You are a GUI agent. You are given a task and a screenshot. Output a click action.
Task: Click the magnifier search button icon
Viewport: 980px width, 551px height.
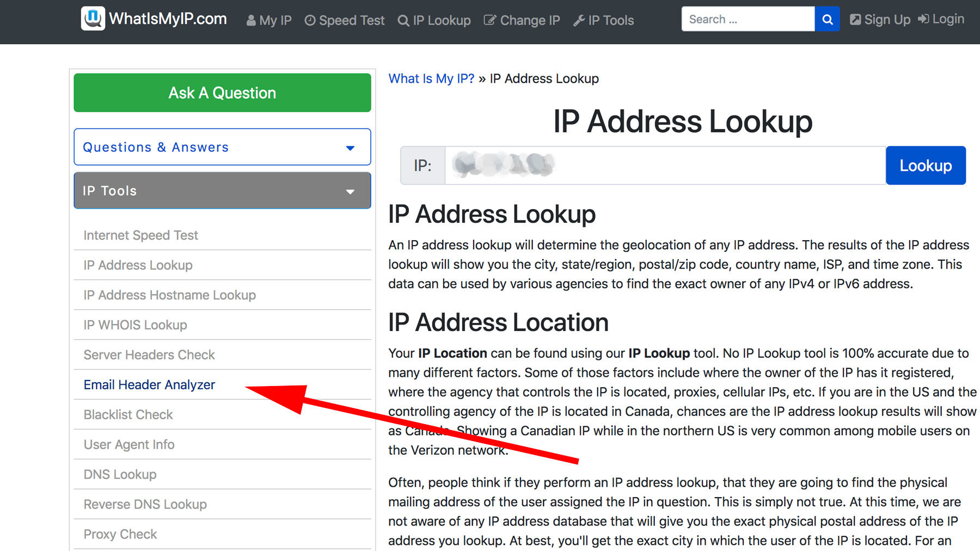click(x=827, y=20)
